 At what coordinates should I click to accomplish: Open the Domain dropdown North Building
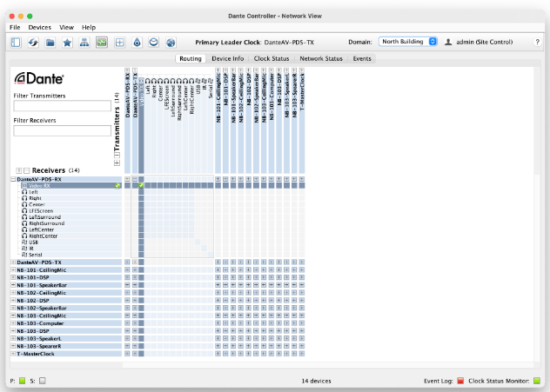[x=408, y=42]
